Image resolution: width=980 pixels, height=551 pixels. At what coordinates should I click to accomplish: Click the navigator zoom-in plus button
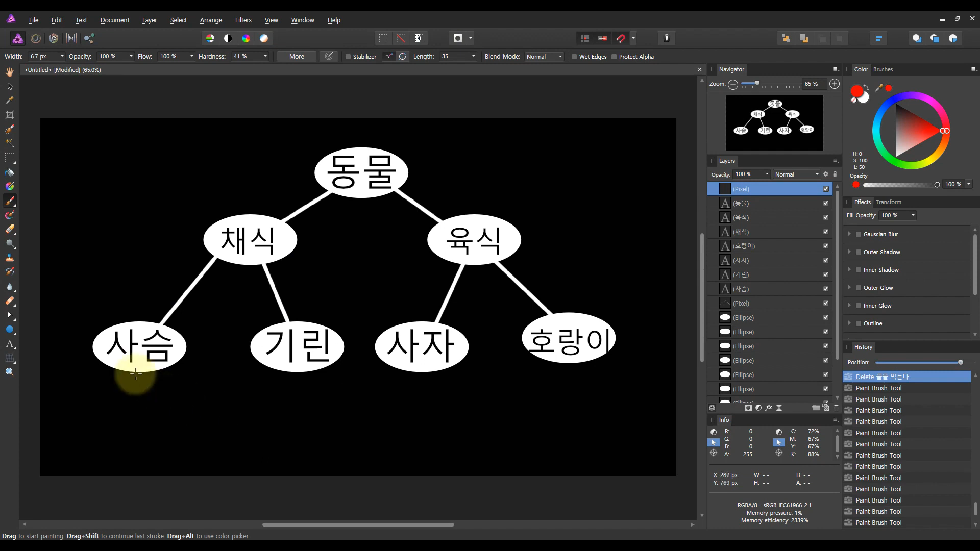(x=835, y=84)
